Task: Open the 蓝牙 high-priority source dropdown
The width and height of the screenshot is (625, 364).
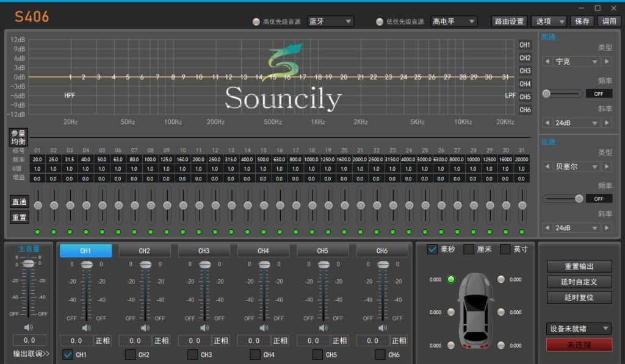Action: coord(330,21)
